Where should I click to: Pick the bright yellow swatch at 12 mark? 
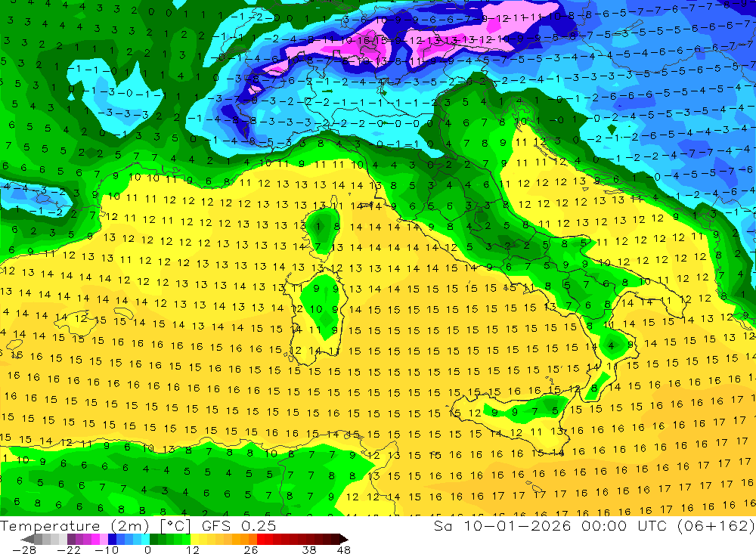point(195,539)
